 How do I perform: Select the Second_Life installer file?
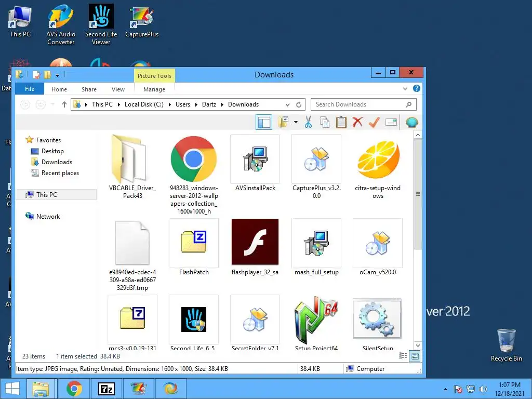[x=194, y=323]
